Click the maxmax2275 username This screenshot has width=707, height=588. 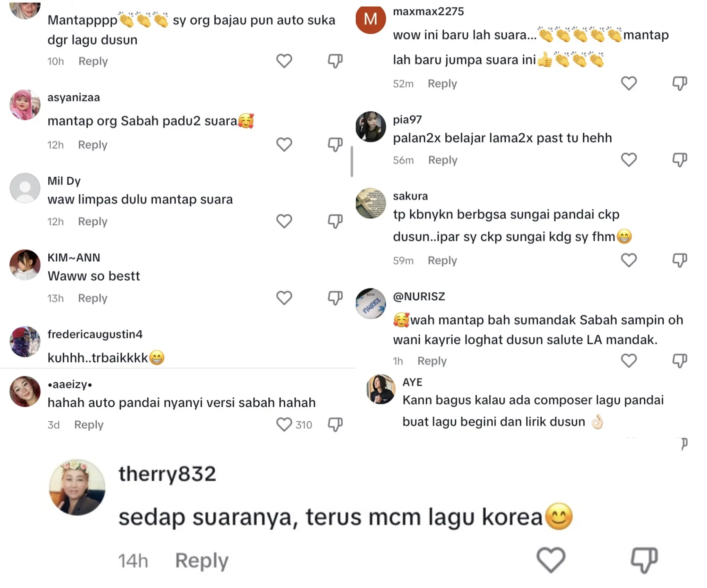428,11
